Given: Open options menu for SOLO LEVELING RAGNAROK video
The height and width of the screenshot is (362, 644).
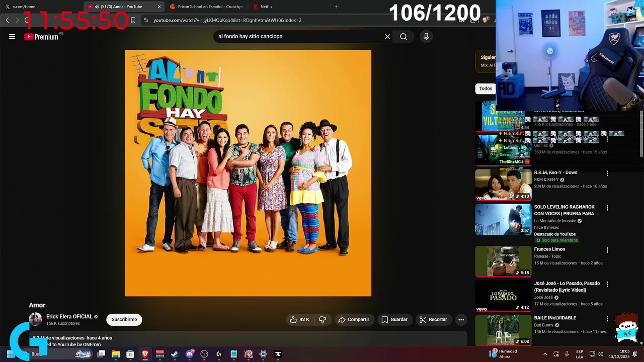Looking at the screenshot, I should click(x=607, y=208).
